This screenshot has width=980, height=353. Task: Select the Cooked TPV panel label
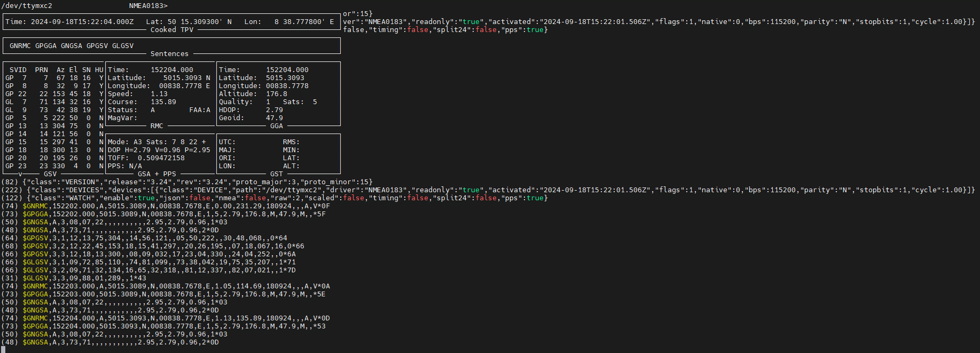172,30
